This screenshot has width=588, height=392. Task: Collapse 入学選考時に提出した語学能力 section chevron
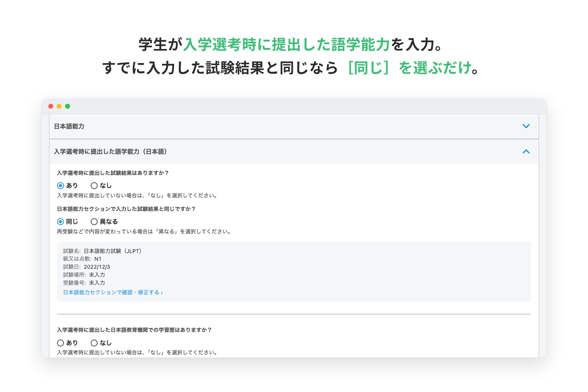click(x=526, y=152)
